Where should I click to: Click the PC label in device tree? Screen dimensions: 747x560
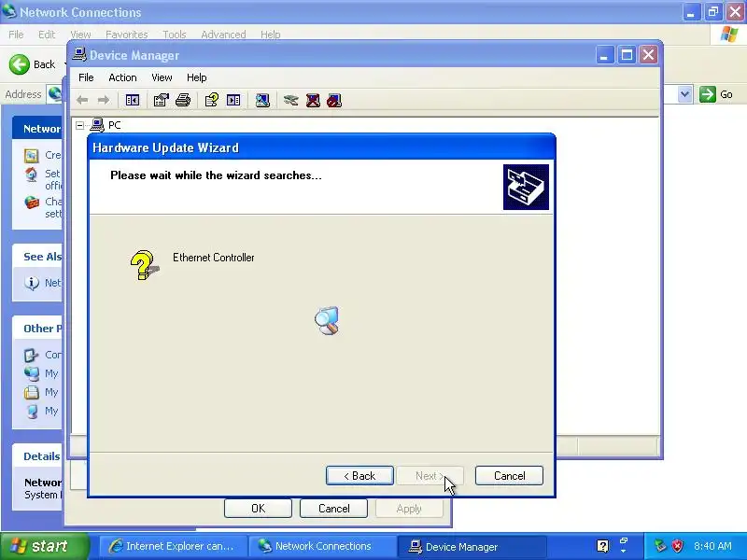pyautogui.click(x=114, y=125)
